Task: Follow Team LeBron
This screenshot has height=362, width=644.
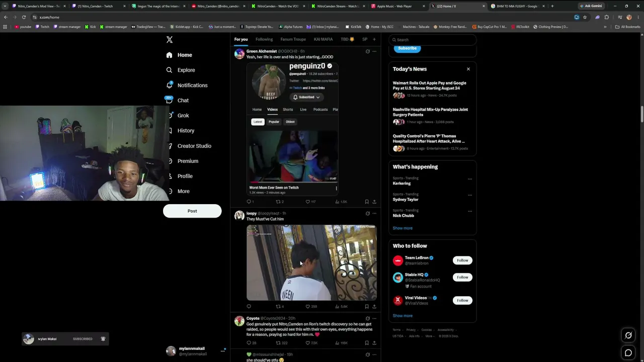Action: tap(462, 260)
